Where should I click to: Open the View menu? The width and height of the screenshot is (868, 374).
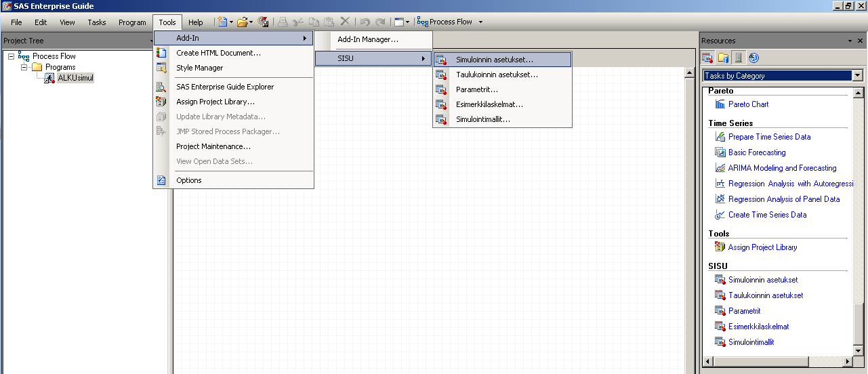coord(67,22)
